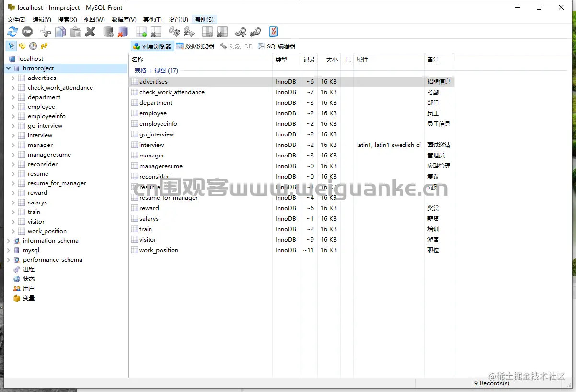
Task: Click the 类型 column header
Action: coord(286,60)
